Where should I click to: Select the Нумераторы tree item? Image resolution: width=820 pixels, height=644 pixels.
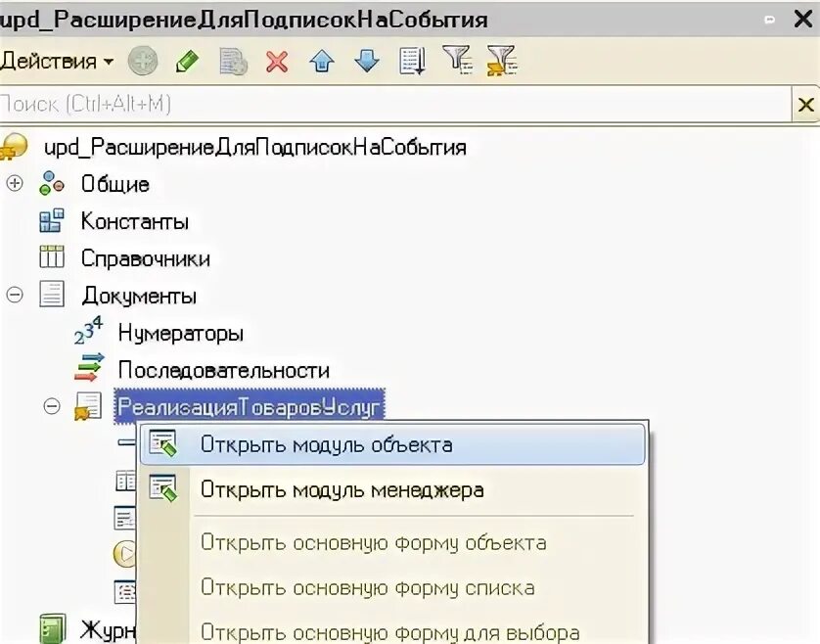pos(181,333)
